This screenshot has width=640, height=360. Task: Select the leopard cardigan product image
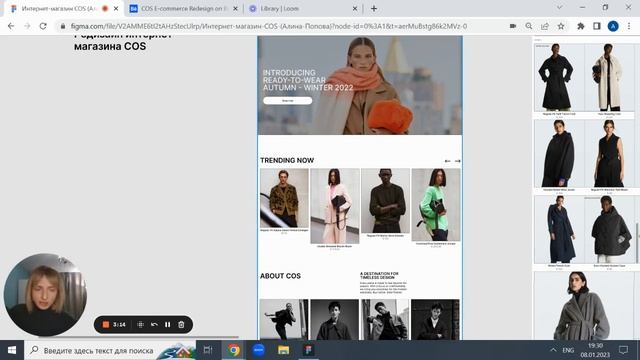(284, 198)
